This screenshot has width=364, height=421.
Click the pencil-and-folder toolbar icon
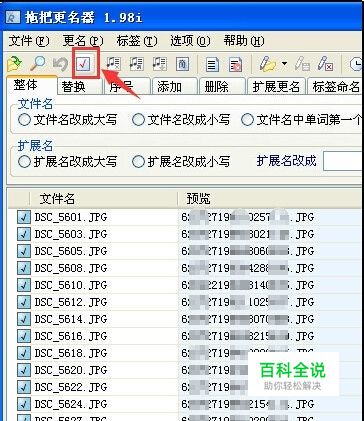(268, 64)
